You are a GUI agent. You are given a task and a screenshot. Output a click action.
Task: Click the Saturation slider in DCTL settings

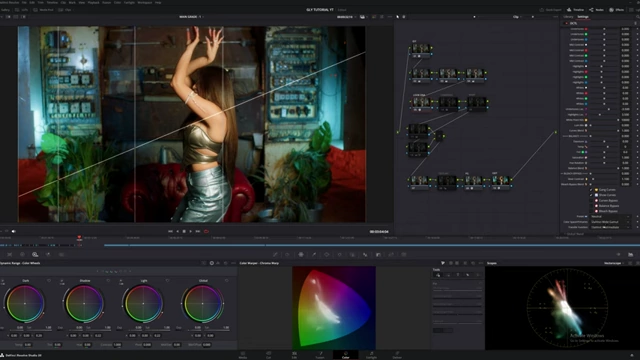coord(604,158)
